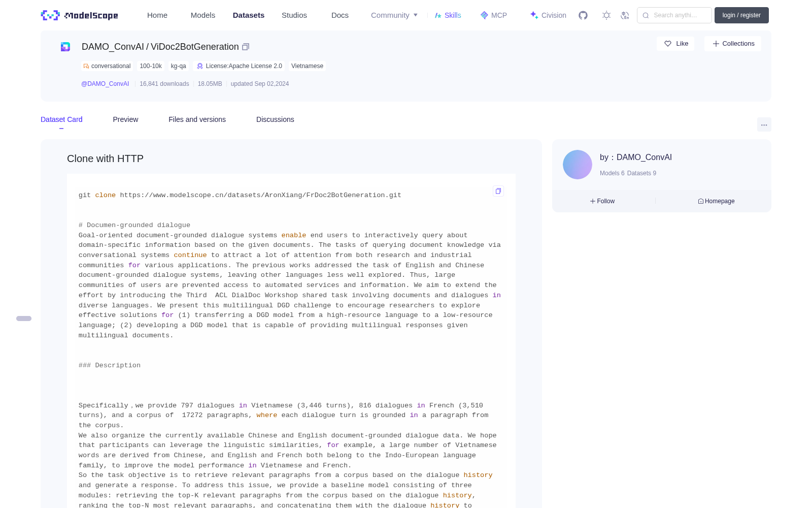The height and width of the screenshot is (508, 812).
Task: Open the GitHub icon link
Action: point(583,15)
